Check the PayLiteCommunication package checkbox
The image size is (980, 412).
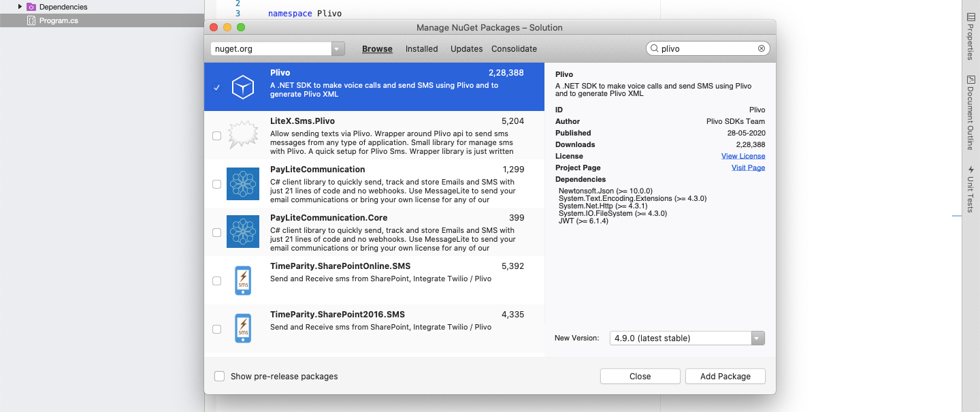click(216, 183)
